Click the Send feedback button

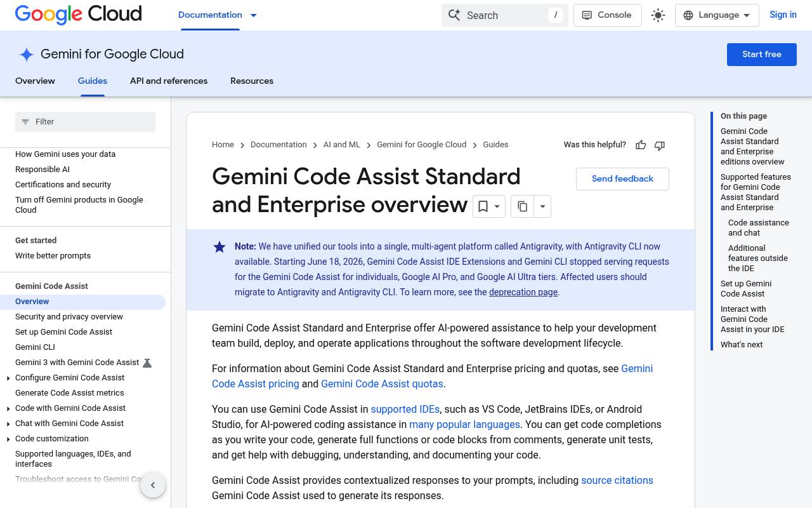(622, 179)
